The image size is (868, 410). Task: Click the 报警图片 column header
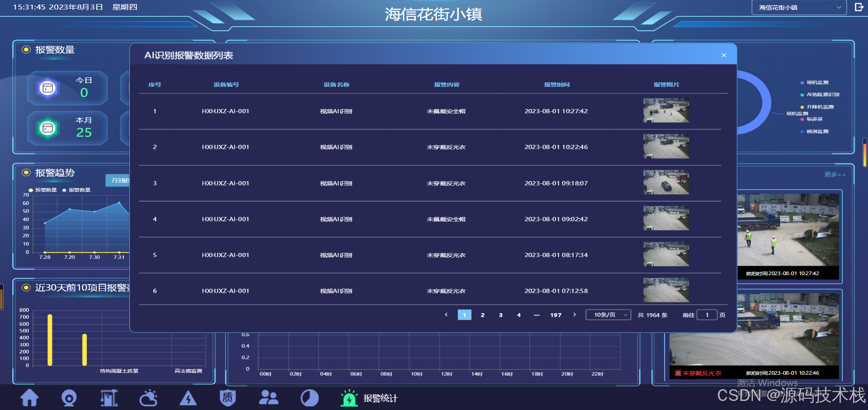pyautogui.click(x=667, y=85)
